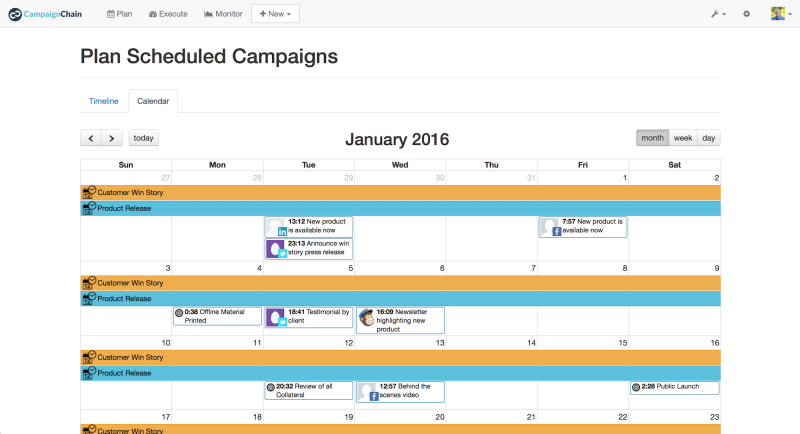This screenshot has height=434, width=800.
Task: Open the user avatar menu
Action: click(781, 14)
